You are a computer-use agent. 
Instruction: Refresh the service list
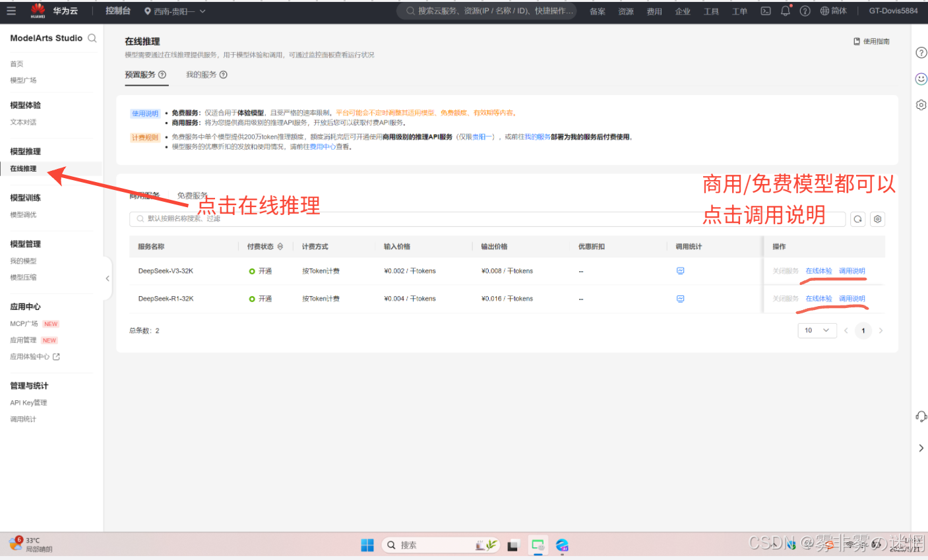coord(857,219)
